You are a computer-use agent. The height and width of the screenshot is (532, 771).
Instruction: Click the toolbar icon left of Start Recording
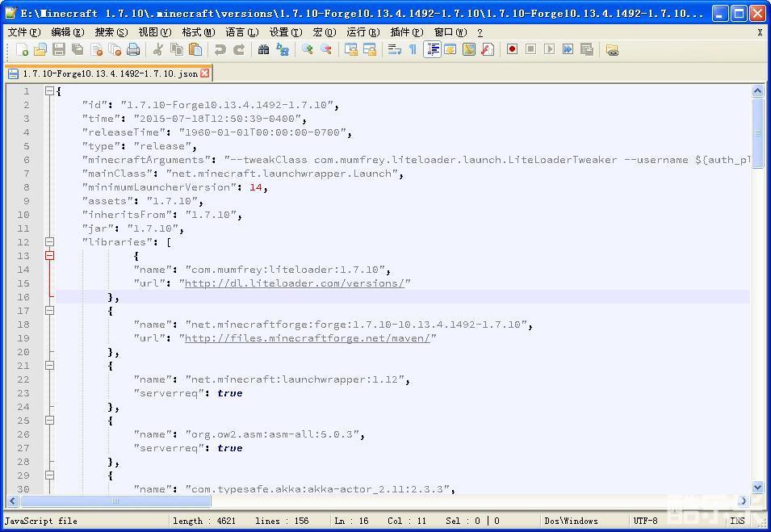[488, 50]
